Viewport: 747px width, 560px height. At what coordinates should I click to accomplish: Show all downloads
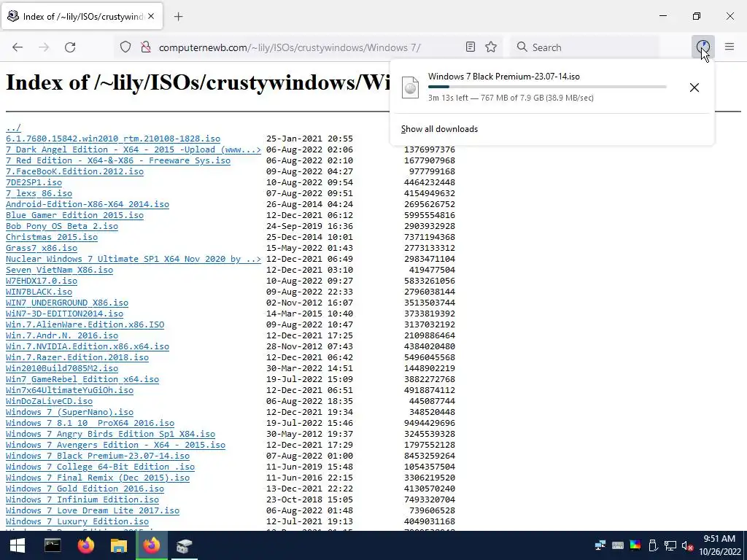click(439, 129)
